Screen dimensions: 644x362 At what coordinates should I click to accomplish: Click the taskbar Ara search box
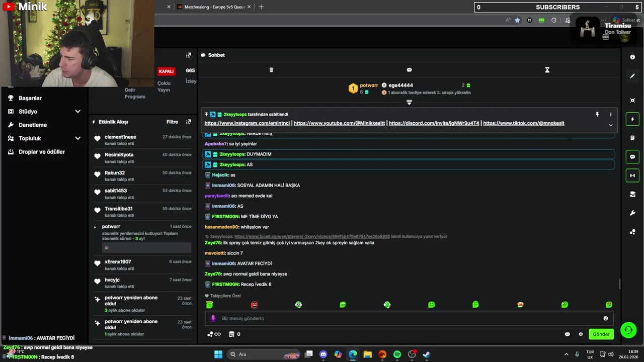[x=265, y=354]
